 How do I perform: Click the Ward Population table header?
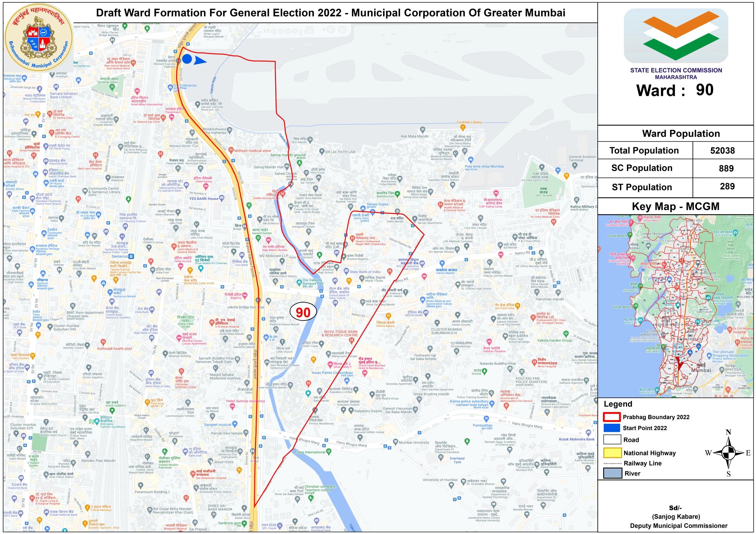click(681, 134)
